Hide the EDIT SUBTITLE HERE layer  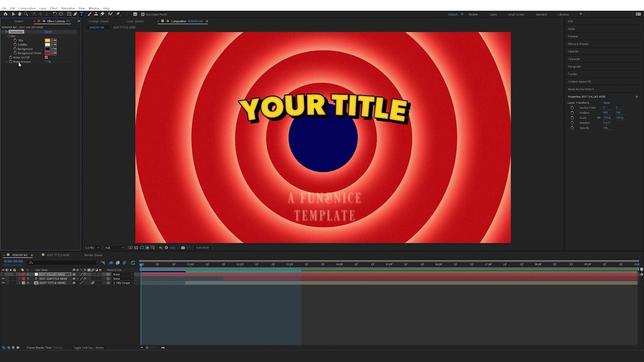click(3, 279)
